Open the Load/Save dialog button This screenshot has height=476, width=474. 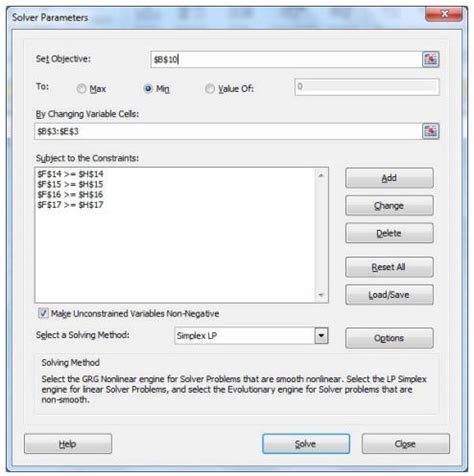[x=389, y=295]
